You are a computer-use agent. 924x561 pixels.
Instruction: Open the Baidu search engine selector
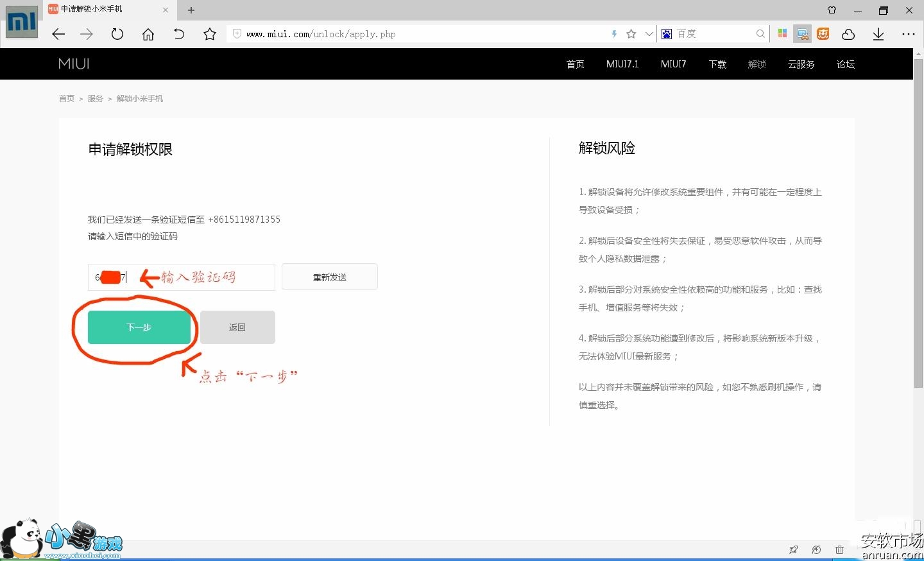point(667,34)
